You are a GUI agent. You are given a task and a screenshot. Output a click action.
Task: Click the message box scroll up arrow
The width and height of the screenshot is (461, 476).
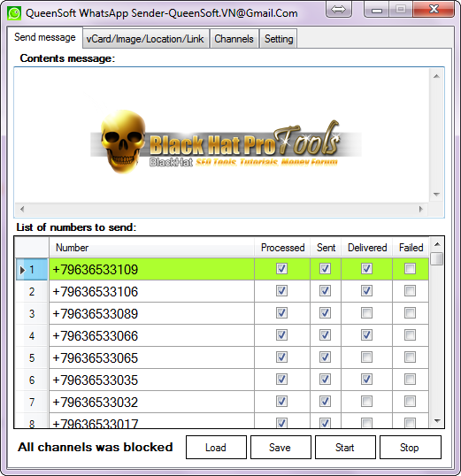(x=437, y=76)
